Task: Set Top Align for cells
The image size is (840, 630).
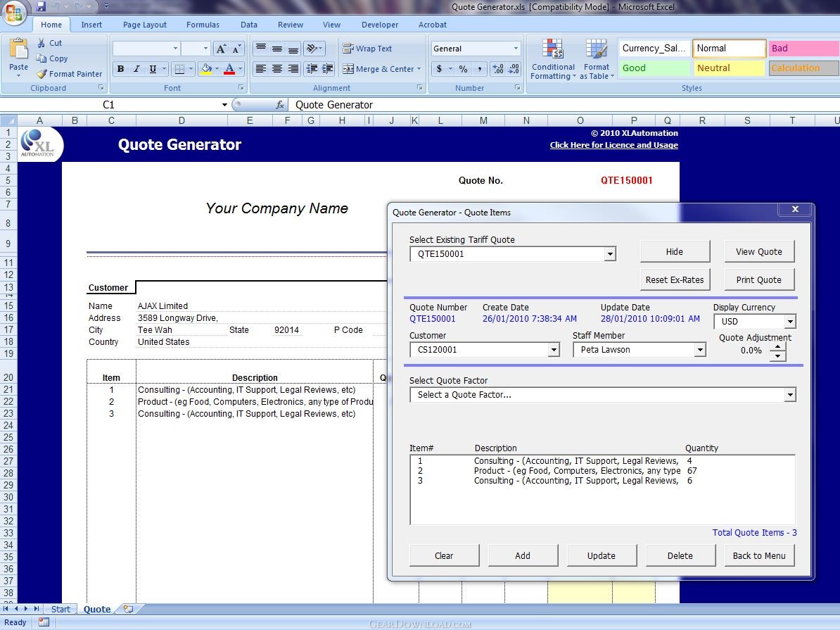Action: point(261,49)
